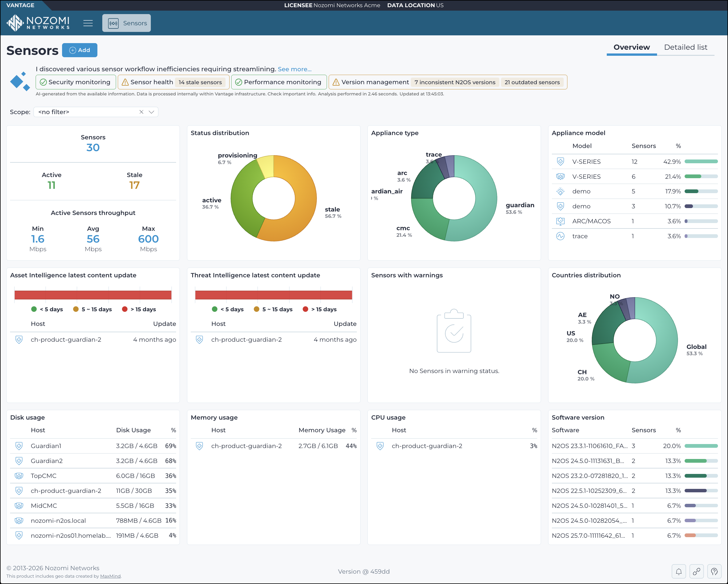Click the ARC/MACOS model icon
The height and width of the screenshot is (584, 728).
pos(560,221)
